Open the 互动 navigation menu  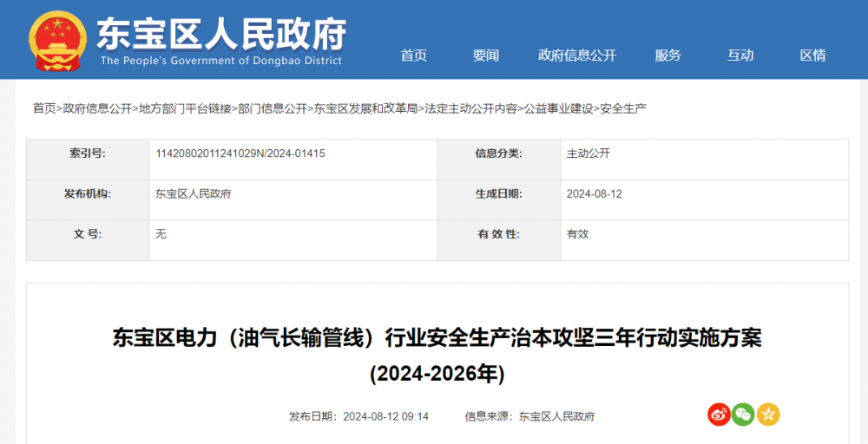pos(740,55)
